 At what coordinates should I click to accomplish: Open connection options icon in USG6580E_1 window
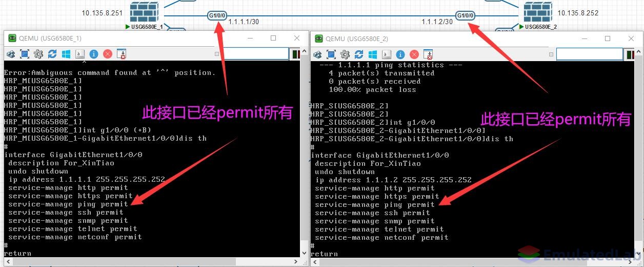tap(11, 54)
